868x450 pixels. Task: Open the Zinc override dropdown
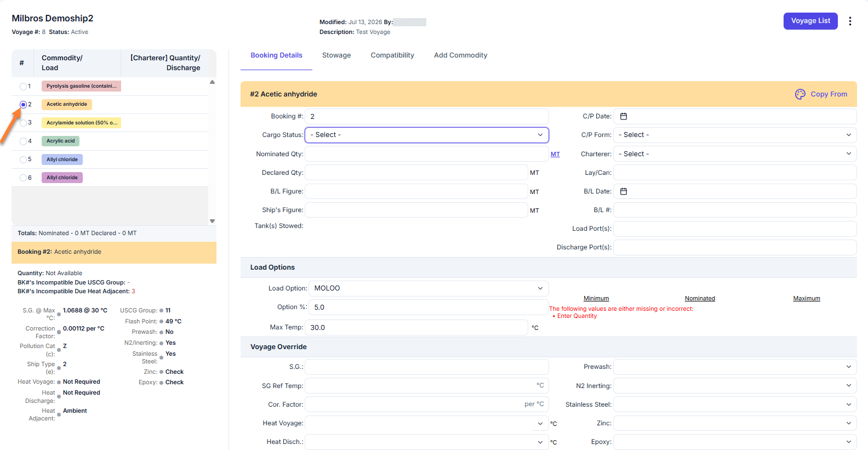click(x=735, y=423)
